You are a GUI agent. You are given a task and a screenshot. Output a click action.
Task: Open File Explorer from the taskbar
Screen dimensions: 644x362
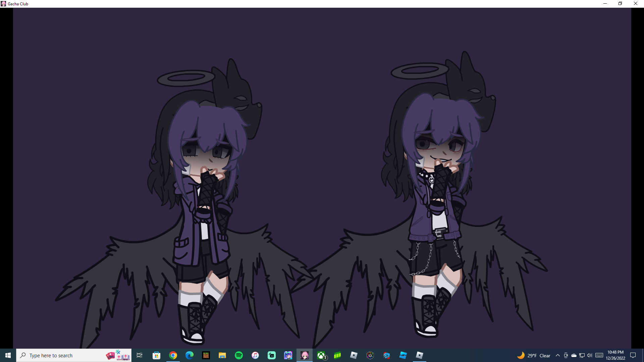point(222,355)
